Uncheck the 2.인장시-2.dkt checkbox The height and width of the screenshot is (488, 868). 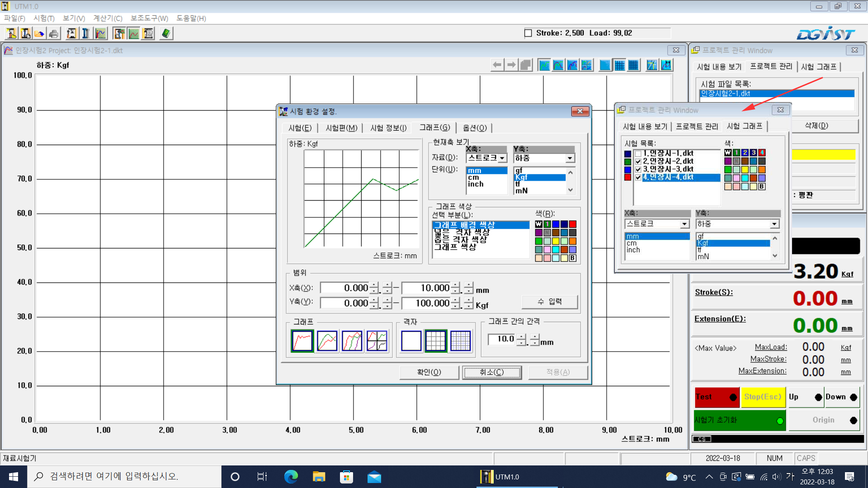coord(638,161)
